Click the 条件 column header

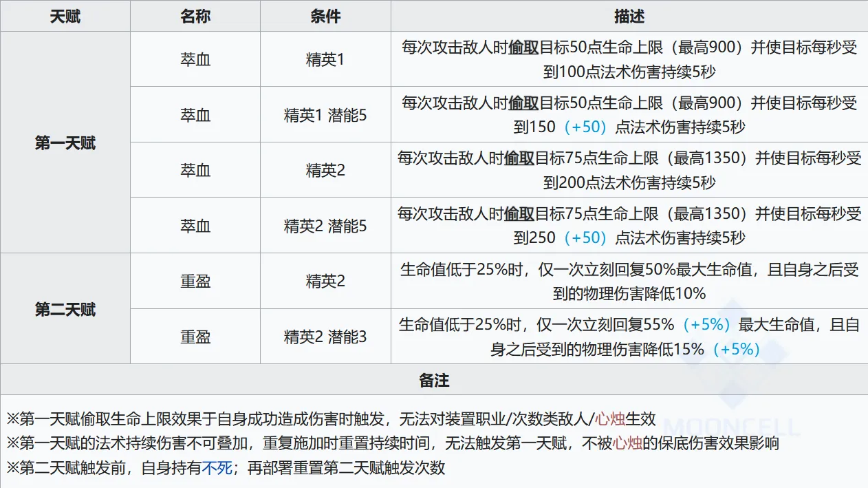pyautogui.click(x=325, y=16)
